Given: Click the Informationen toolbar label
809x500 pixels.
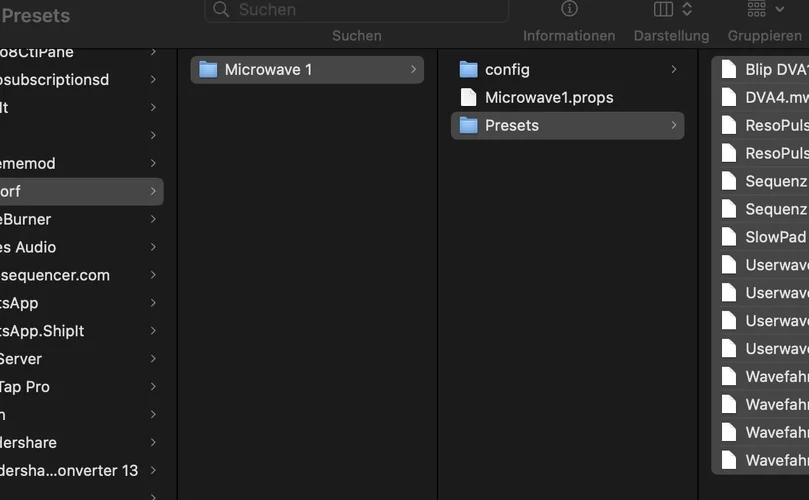Looking at the screenshot, I should (x=569, y=36).
